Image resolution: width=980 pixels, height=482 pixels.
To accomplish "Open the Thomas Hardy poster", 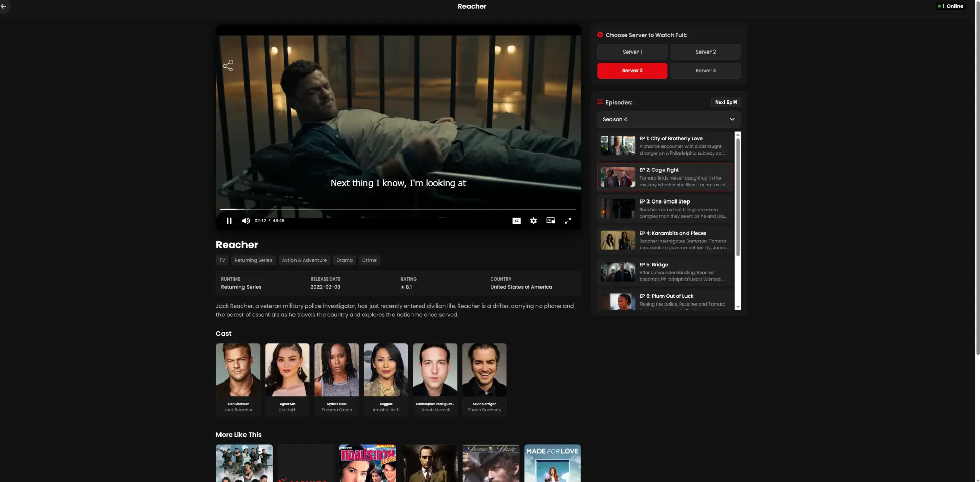I will pos(491,463).
